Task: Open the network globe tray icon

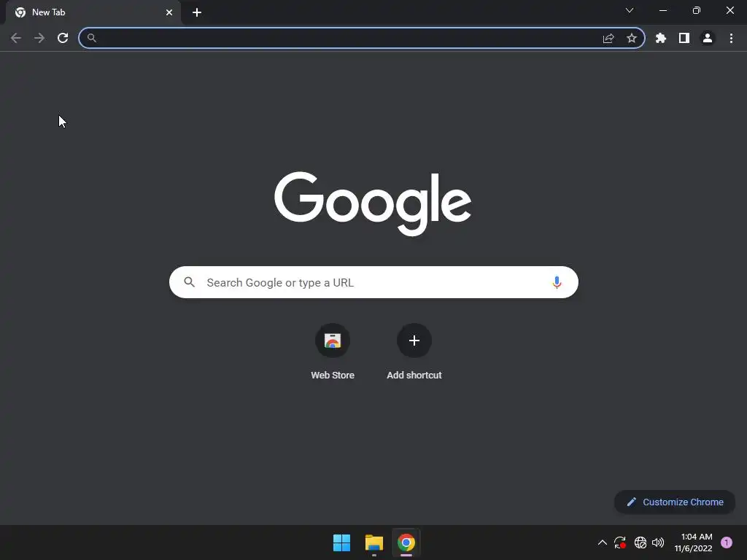Action: pos(640,542)
